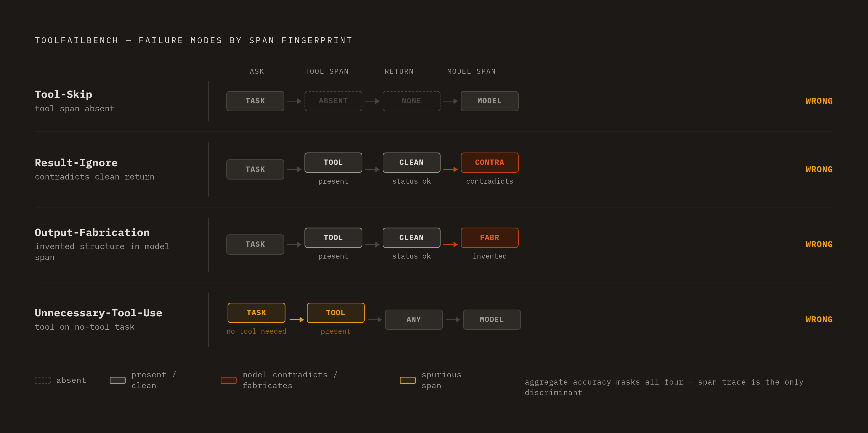Click the TASK column header
The height and width of the screenshot is (433, 868).
coord(254,71)
